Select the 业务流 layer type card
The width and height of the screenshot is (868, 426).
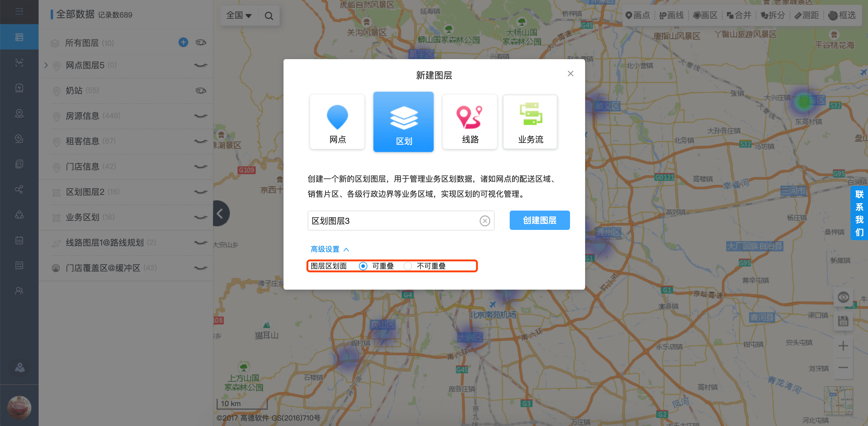[x=531, y=122]
